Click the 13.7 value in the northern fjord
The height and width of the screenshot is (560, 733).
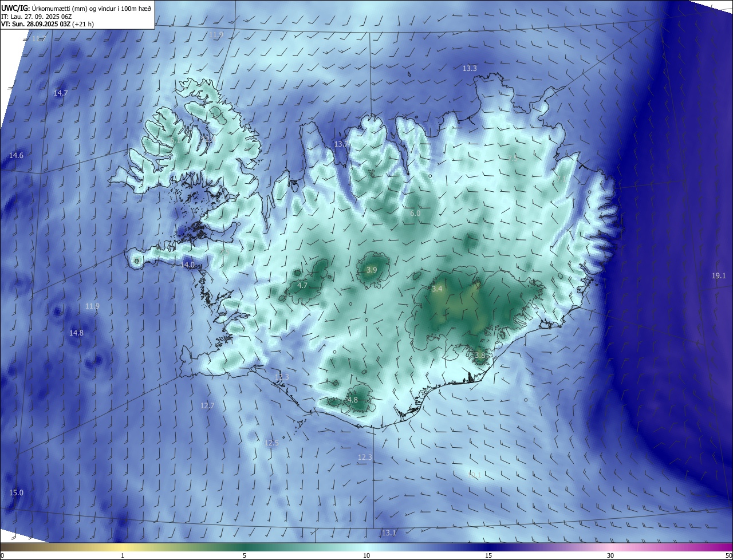coord(341,144)
